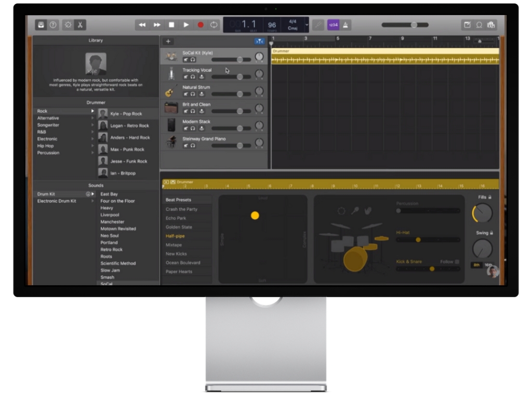Click the tambourine percussion icon
The height and width of the screenshot is (399, 532).
coord(341,211)
